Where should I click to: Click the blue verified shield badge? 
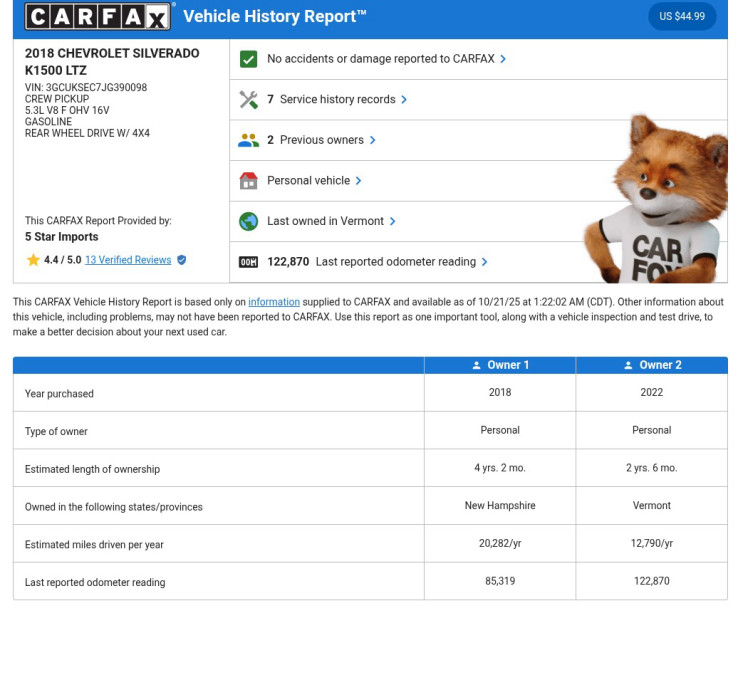[181, 260]
